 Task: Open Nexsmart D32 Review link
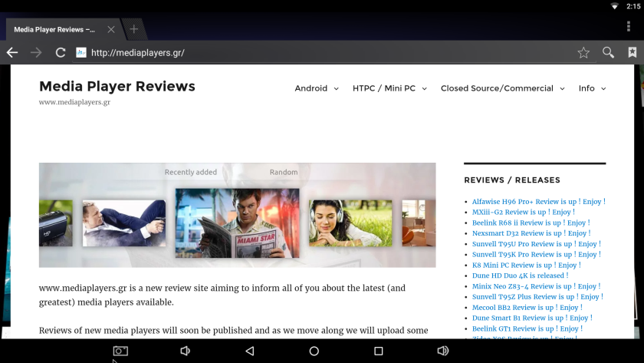531,233
